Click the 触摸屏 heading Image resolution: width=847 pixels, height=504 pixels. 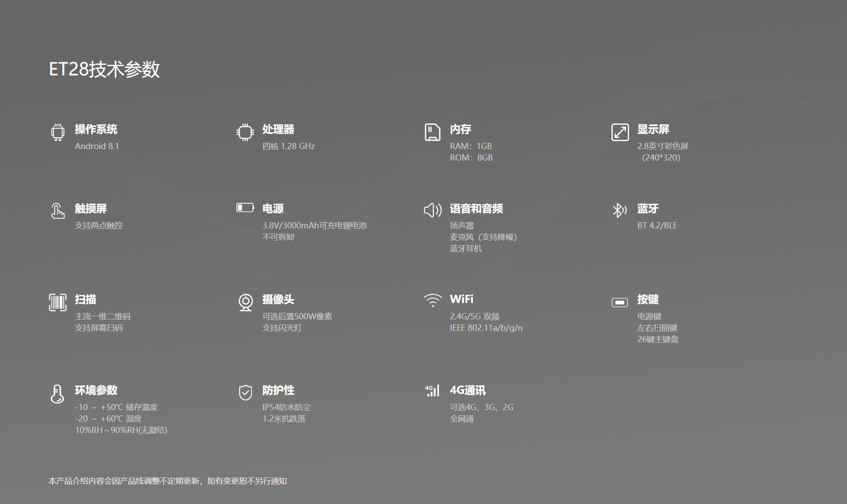91,209
